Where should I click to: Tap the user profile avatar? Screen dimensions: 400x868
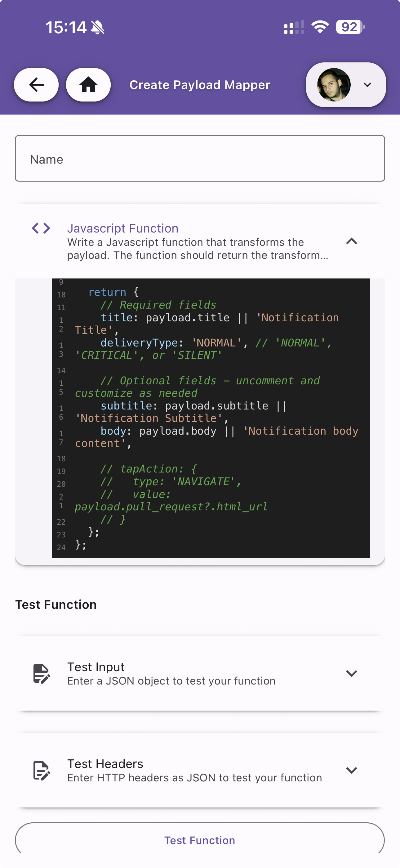334,84
